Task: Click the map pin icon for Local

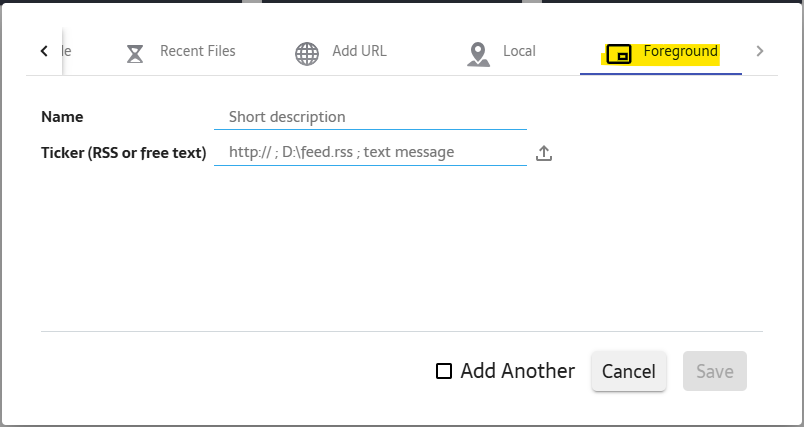Action: tap(479, 54)
